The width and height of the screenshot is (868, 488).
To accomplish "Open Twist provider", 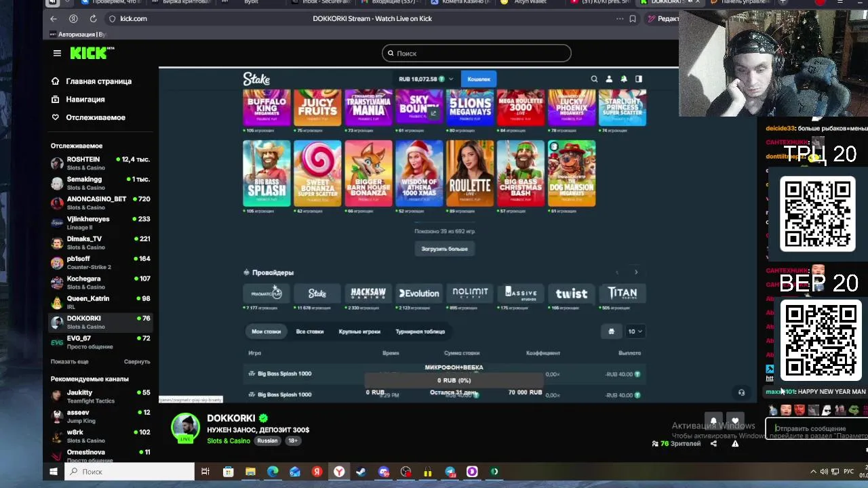I will click(x=572, y=293).
